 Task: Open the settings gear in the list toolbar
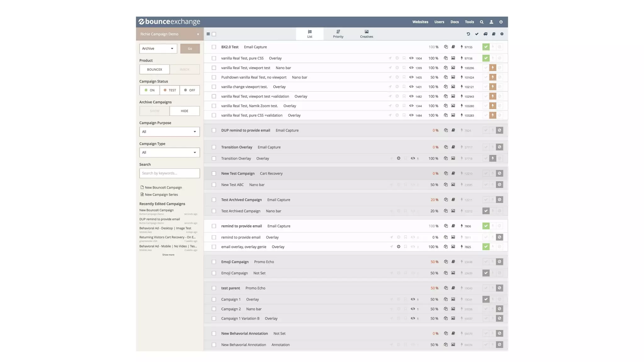point(502,34)
